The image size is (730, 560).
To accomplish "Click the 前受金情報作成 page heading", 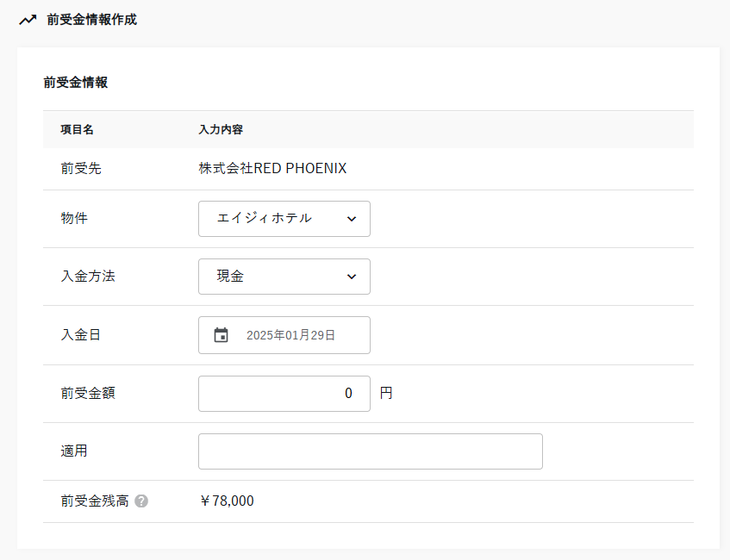I will click(91, 20).
